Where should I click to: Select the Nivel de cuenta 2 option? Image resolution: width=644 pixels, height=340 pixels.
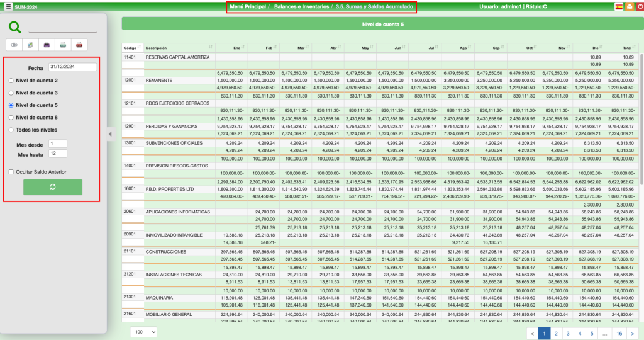click(11, 81)
